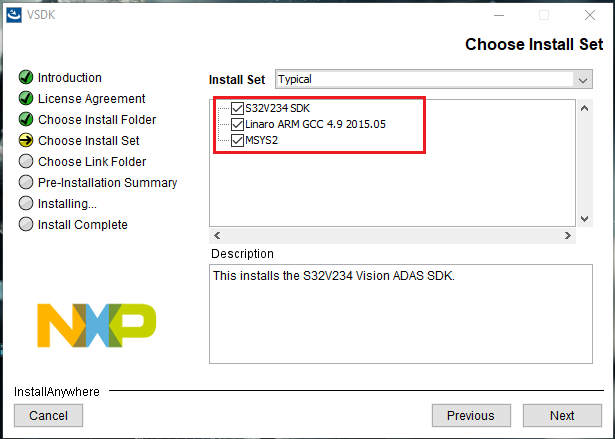The width and height of the screenshot is (615, 439).
Task: Click the description text about Vision ADAS SDK
Action: tap(334, 276)
